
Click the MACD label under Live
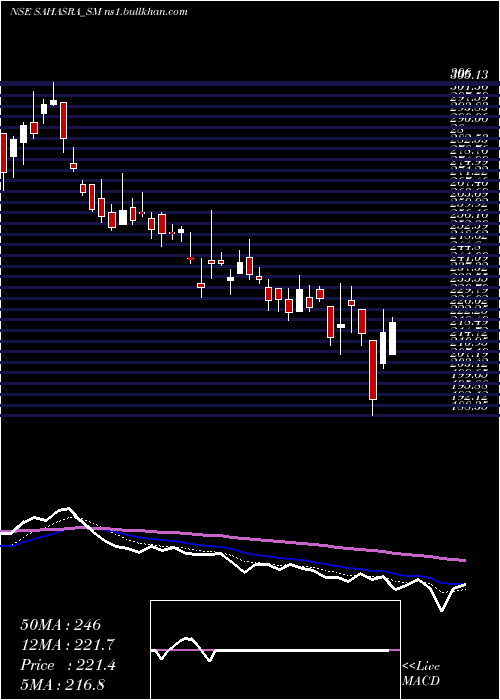click(421, 681)
